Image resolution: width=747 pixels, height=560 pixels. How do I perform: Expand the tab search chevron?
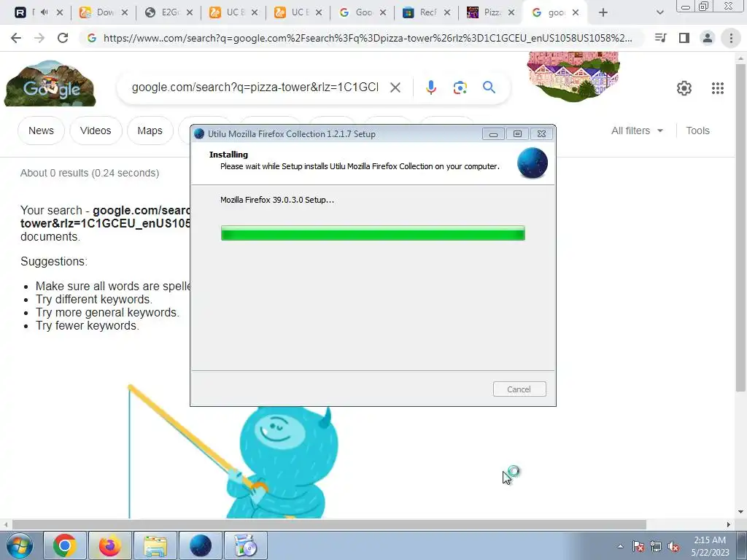[659, 13]
